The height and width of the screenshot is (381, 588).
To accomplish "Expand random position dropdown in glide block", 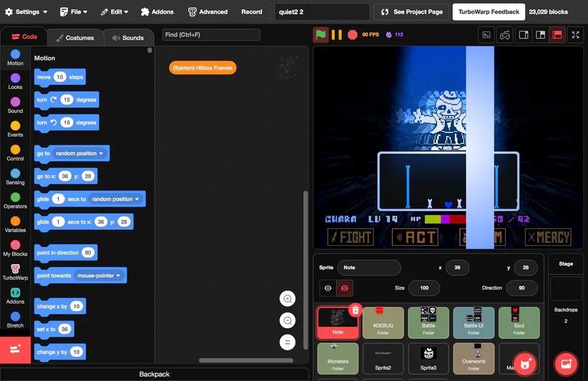I will pyautogui.click(x=116, y=199).
